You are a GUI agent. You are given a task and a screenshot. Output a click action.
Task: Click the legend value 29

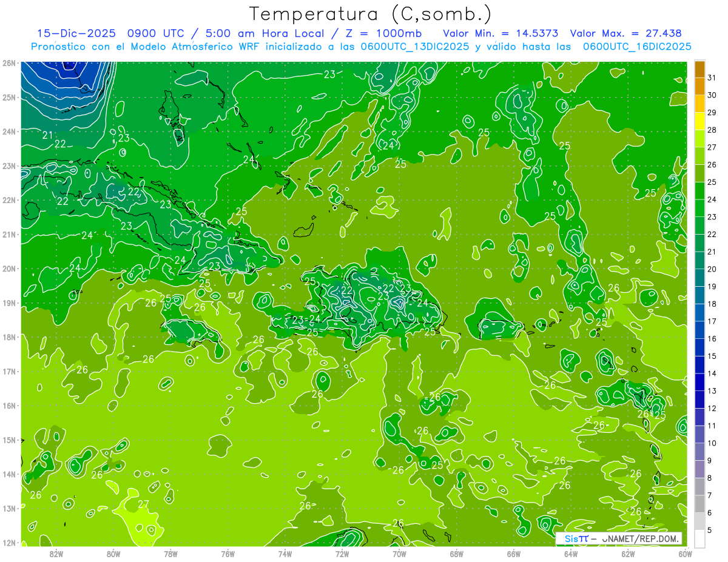[x=712, y=113]
